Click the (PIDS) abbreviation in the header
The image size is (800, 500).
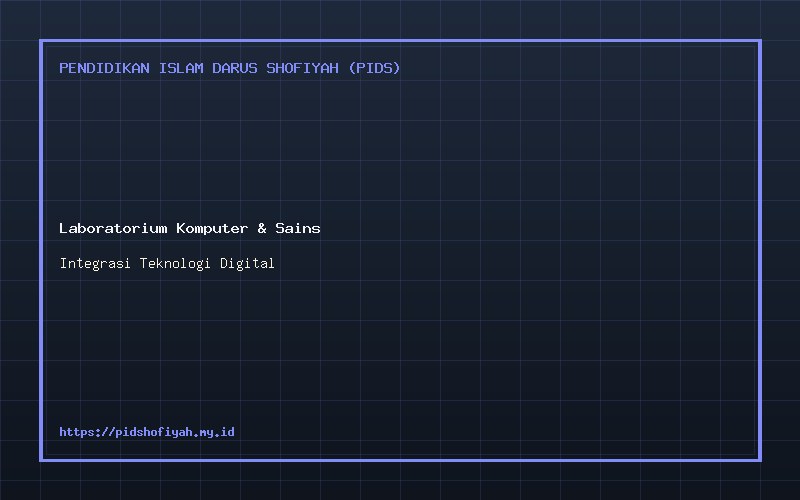point(374,68)
